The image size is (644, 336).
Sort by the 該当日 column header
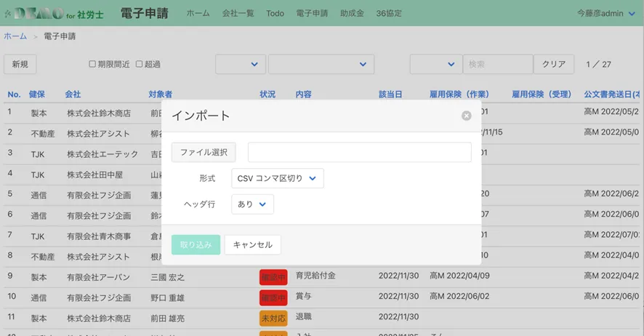[x=390, y=95]
